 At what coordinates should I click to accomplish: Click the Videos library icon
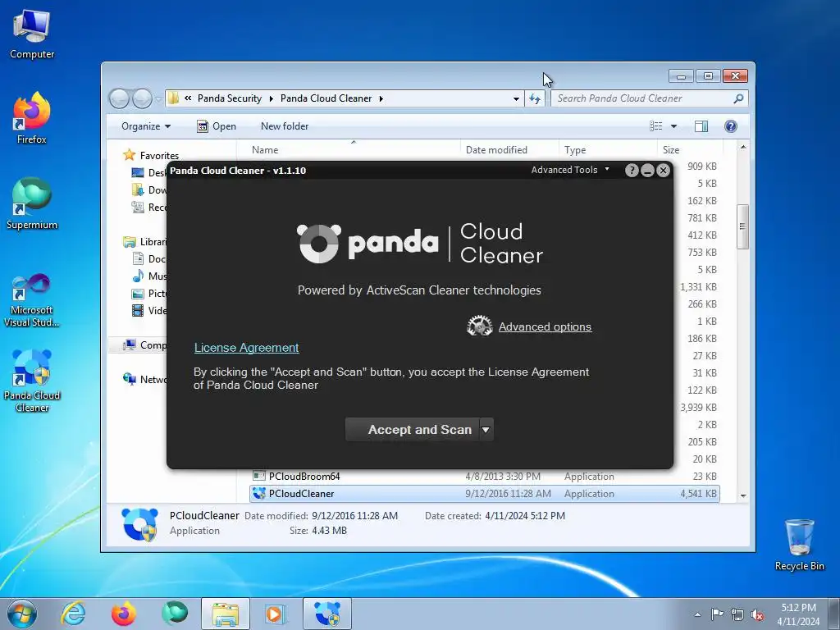[138, 311]
